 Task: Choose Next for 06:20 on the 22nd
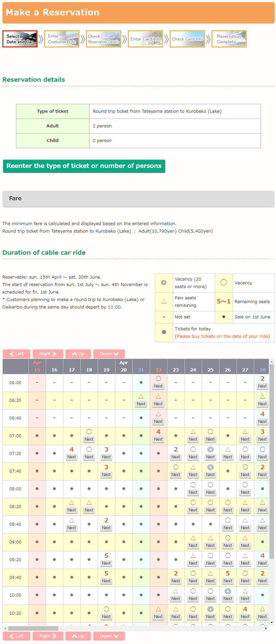click(x=158, y=404)
